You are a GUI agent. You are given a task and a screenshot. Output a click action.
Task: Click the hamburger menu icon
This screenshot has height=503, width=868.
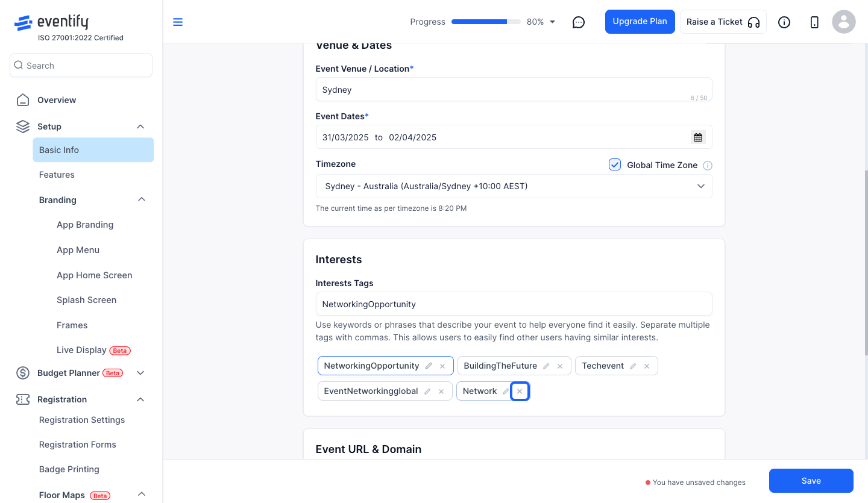click(178, 22)
